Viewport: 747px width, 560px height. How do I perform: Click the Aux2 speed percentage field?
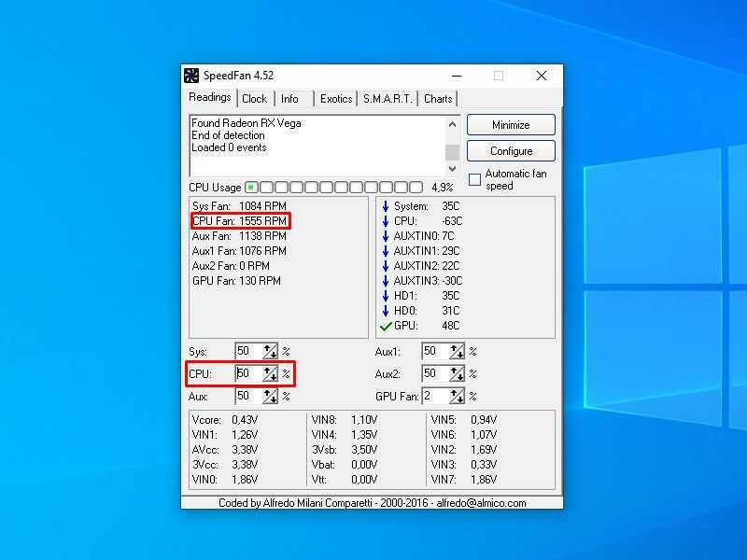pos(436,374)
